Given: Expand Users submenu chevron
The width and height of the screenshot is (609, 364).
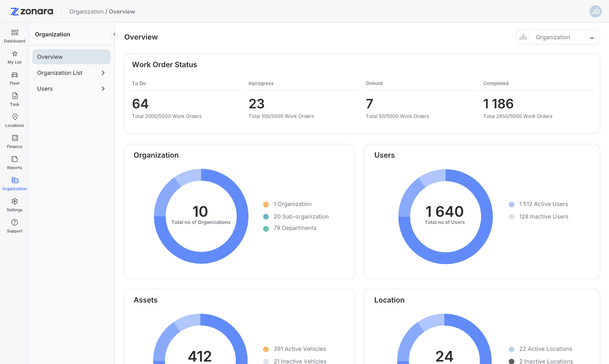Looking at the screenshot, I should [103, 88].
